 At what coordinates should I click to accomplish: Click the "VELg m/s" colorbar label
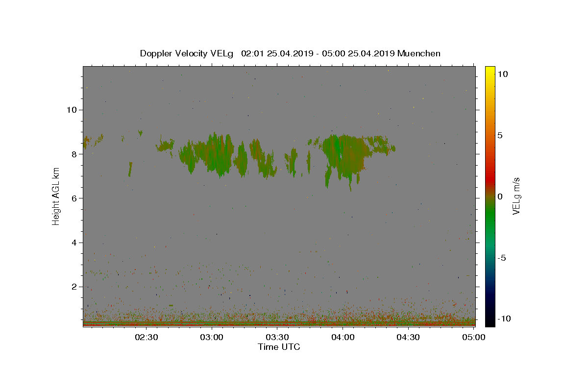tap(516, 196)
